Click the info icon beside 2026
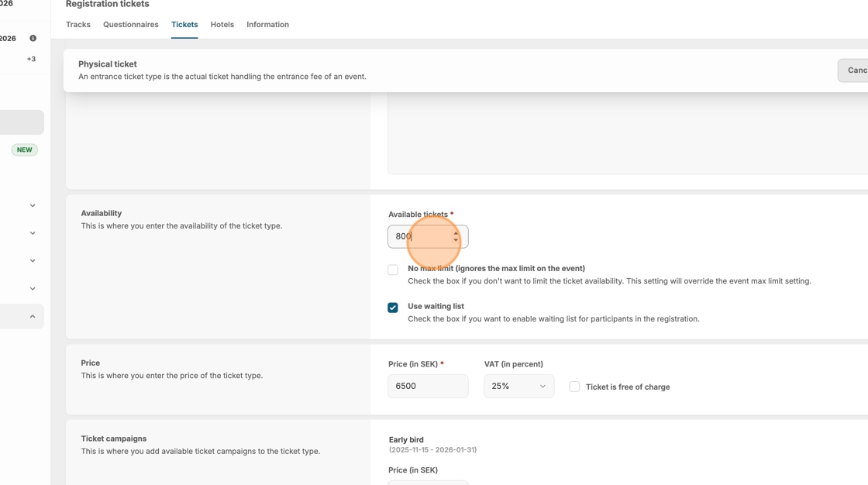The width and height of the screenshot is (868, 485). [33, 38]
